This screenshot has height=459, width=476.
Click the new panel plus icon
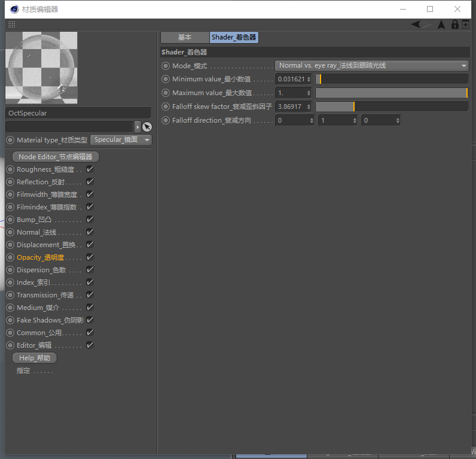point(465,25)
